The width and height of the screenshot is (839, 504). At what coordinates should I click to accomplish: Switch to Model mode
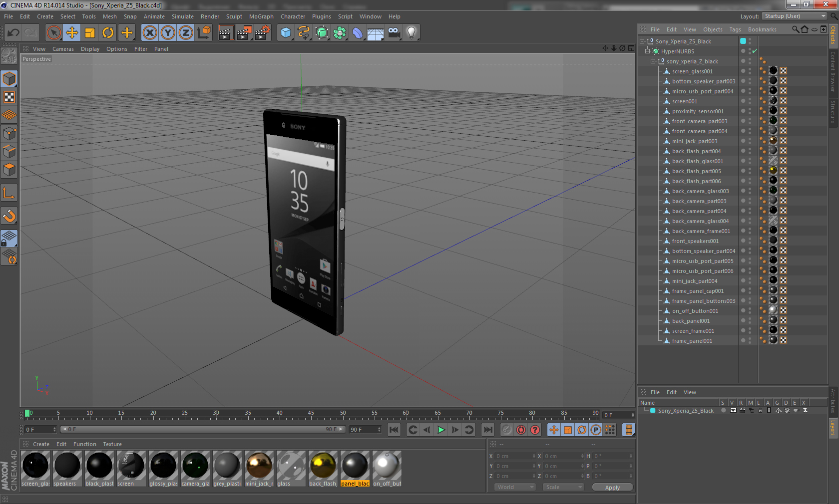[x=9, y=79]
